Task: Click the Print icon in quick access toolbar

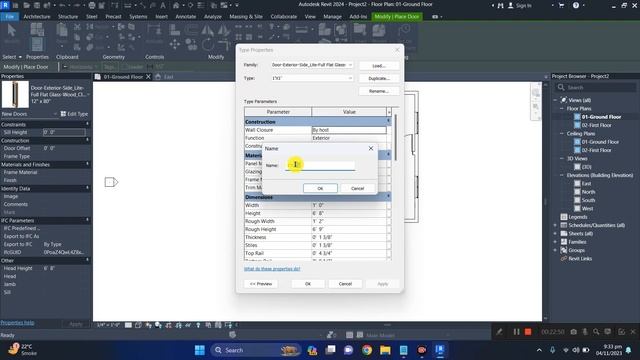Action: point(92,5)
